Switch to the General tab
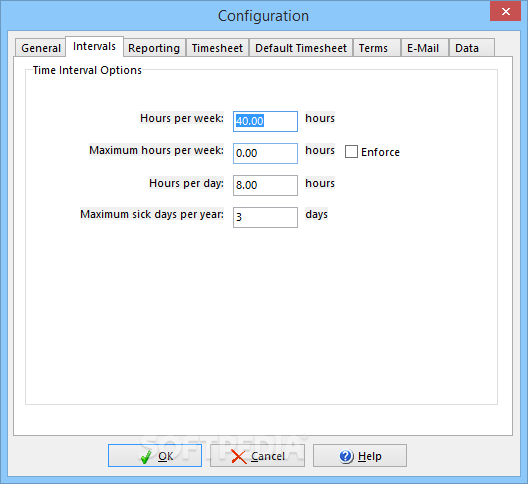The width and height of the screenshot is (528, 484). (40, 48)
